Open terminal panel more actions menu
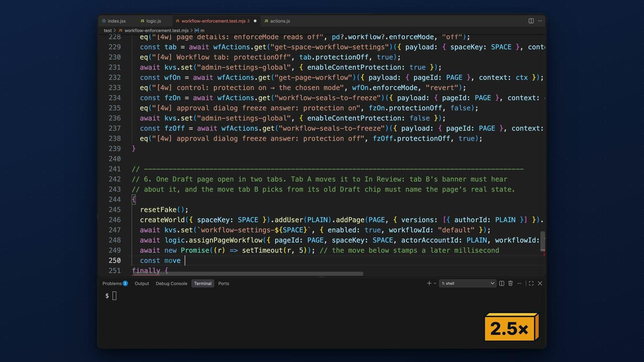This screenshot has width=644, height=362. [519, 284]
